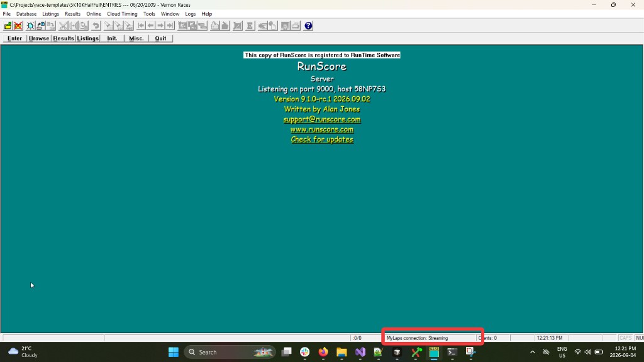Viewport: 644px width, 362px height.
Task: Show hidden system tray icons
Action: point(532,352)
